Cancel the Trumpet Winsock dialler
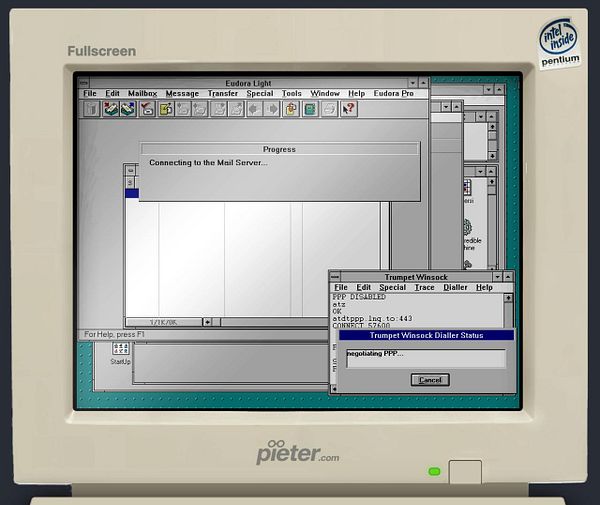 430,380
